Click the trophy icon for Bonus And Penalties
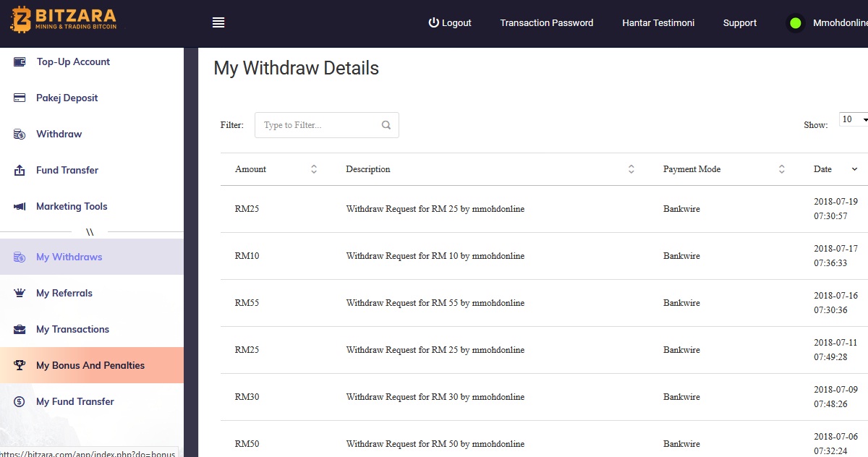The width and height of the screenshot is (868, 457). (x=20, y=365)
